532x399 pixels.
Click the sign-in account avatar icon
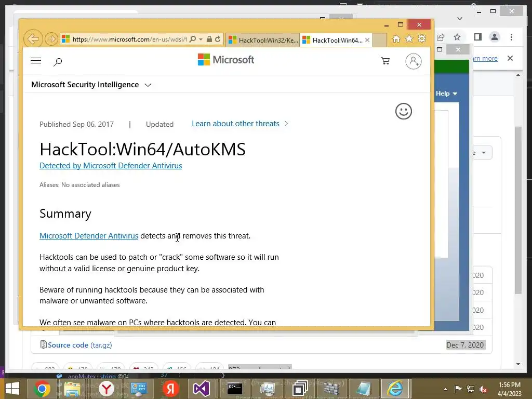(x=413, y=61)
